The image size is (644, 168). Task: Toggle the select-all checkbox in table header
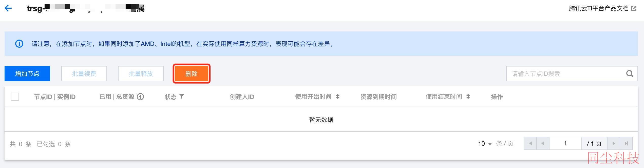[x=15, y=97]
